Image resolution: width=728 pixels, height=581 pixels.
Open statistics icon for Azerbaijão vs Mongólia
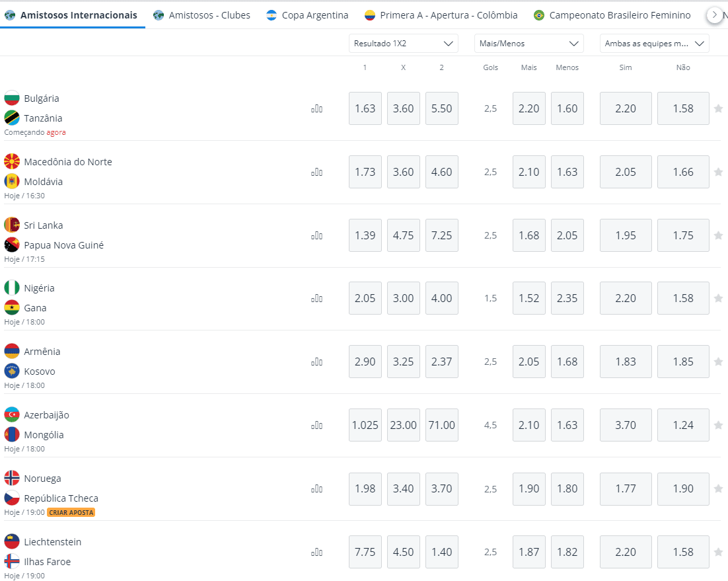click(x=316, y=425)
